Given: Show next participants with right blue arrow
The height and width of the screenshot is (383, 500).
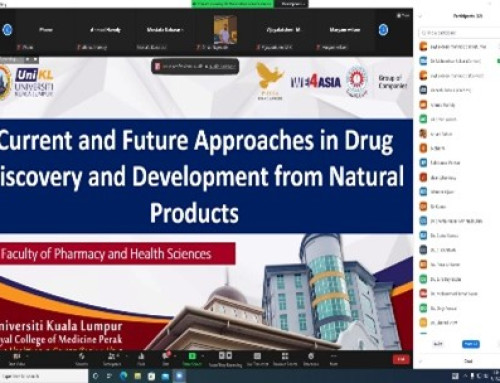Looking at the screenshot, I should coord(383,30).
